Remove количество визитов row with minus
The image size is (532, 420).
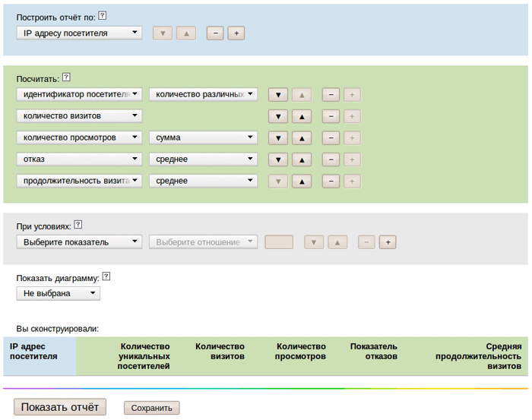click(x=331, y=117)
